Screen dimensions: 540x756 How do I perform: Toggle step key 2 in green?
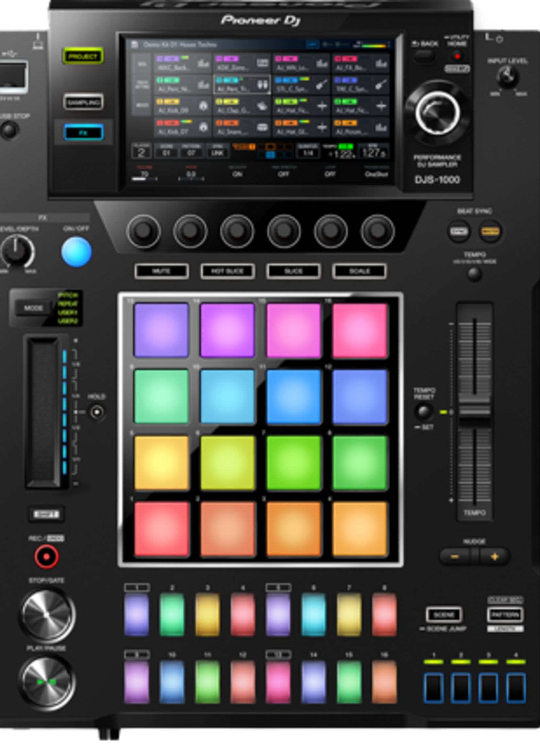coord(172,614)
